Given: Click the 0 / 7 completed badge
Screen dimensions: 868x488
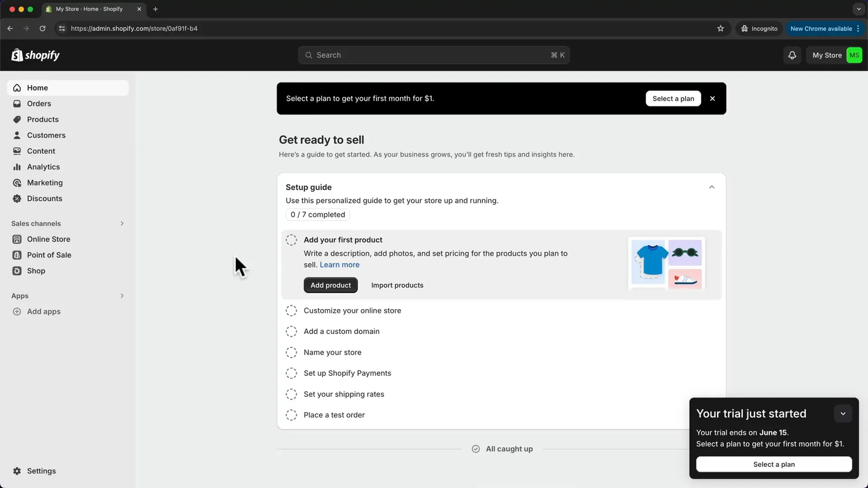Looking at the screenshot, I should click(318, 215).
